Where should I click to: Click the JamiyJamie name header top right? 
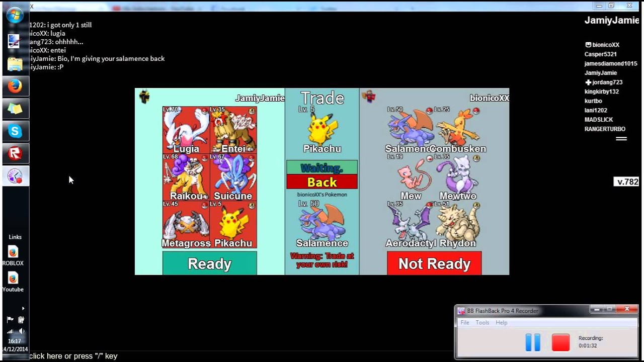(x=612, y=20)
